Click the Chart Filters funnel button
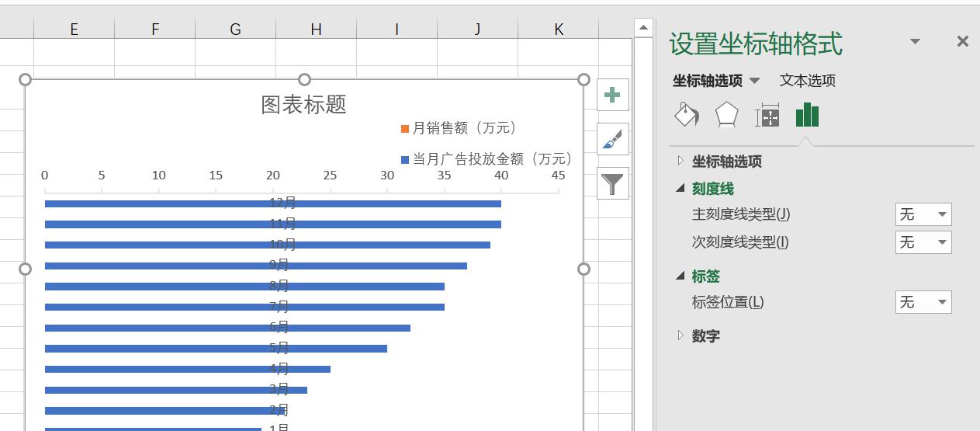Image resolution: width=980 pixels, height=431 pixels. 612,183
